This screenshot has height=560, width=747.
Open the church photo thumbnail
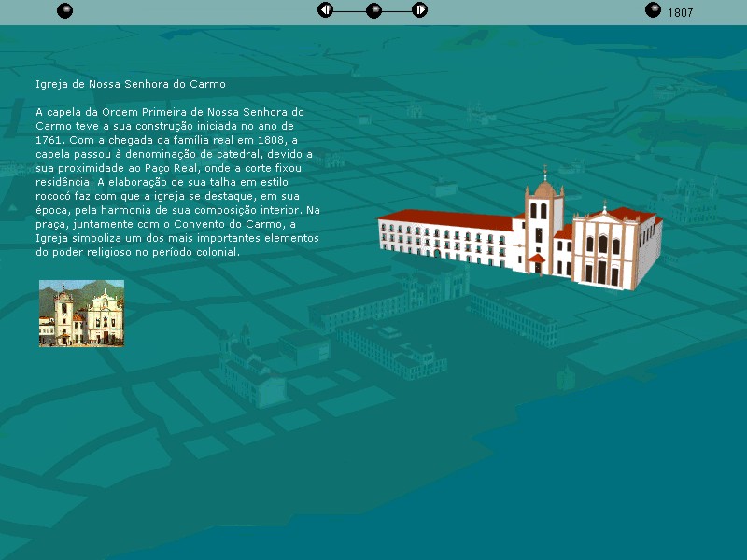[81, 314]
